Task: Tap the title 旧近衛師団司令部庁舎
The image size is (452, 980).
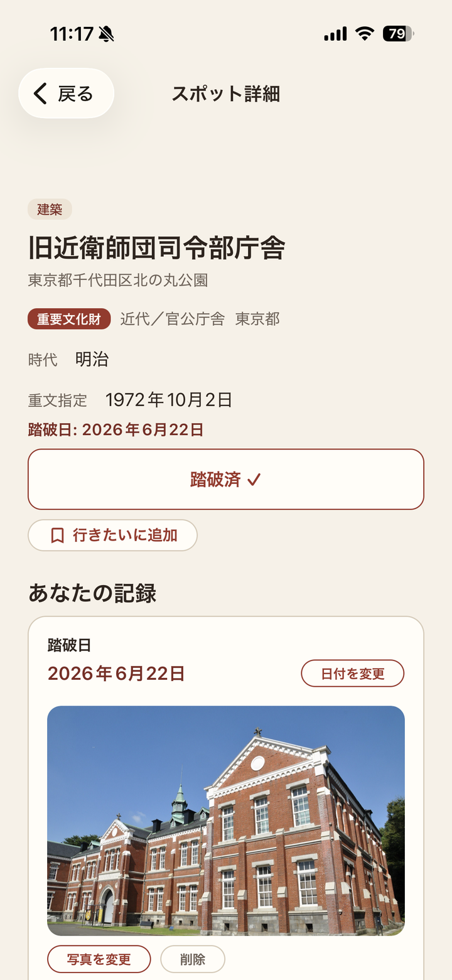Action: [x=156, y=247]
